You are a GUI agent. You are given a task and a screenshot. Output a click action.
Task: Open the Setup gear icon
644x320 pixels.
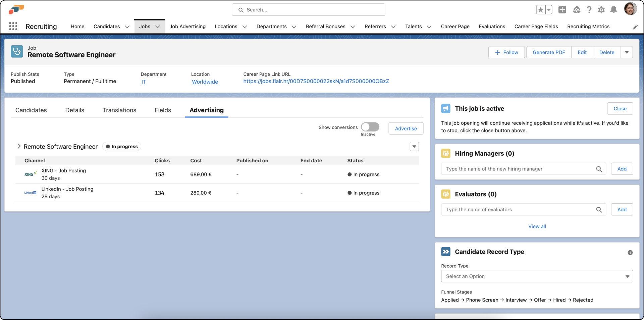tap(601, 10)
